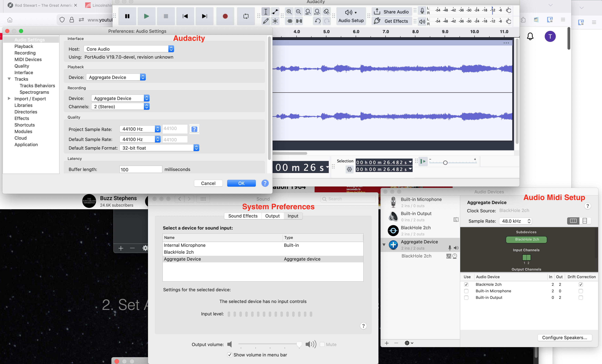602x364 pixels.
Task: Skip to end in Audacity transport
Action: 205,16
